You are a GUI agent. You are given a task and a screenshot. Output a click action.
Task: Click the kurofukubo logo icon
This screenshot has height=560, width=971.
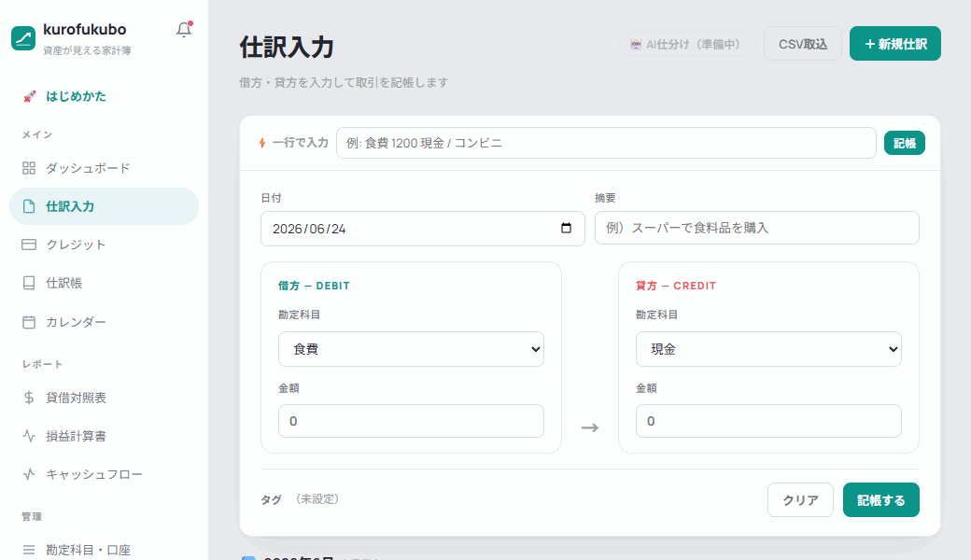click(x=23, y=38)
